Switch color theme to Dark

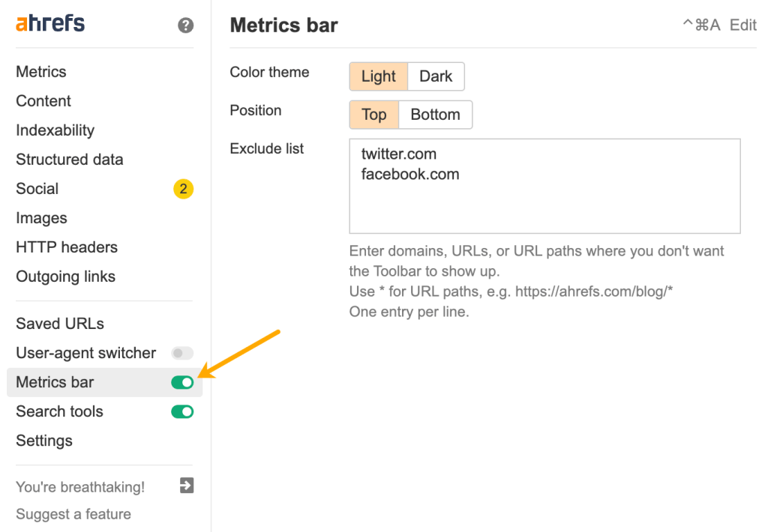(435, 76)
